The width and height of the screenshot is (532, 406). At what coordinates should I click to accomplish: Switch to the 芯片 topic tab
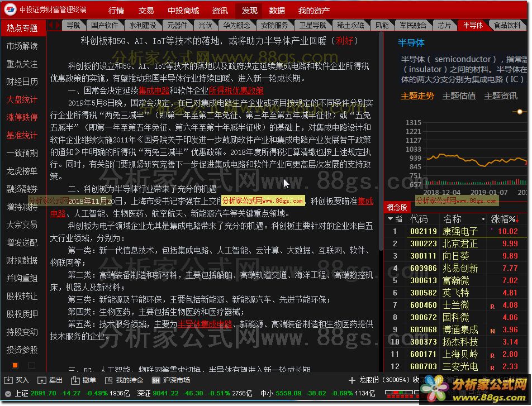(444, 25)
